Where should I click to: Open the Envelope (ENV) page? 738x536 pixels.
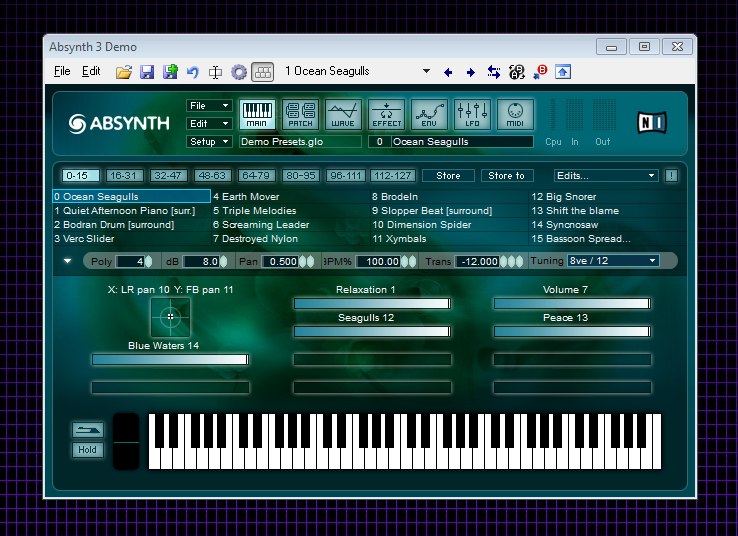(430, 115)
